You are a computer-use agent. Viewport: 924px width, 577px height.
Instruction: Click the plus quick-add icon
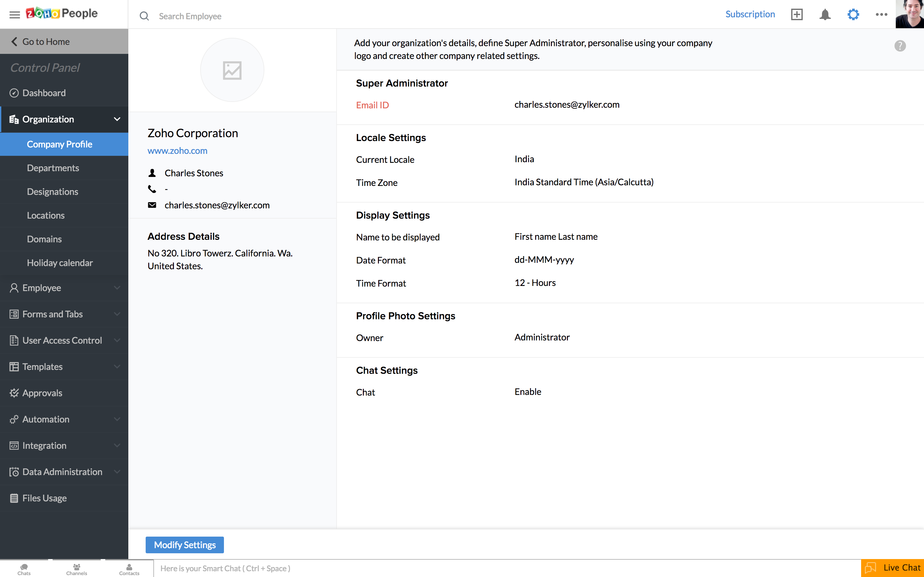pyautogui.click(x=797, y=14)
